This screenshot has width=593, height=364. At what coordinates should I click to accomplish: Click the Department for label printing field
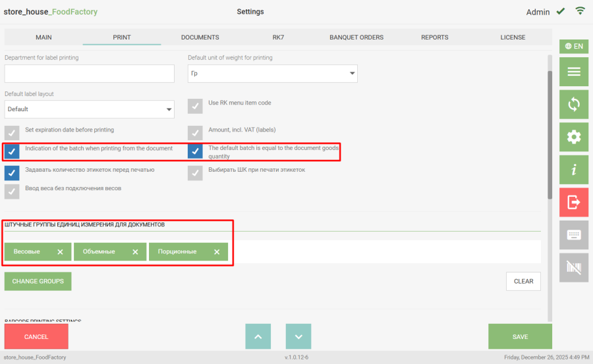tap(89, 74)
